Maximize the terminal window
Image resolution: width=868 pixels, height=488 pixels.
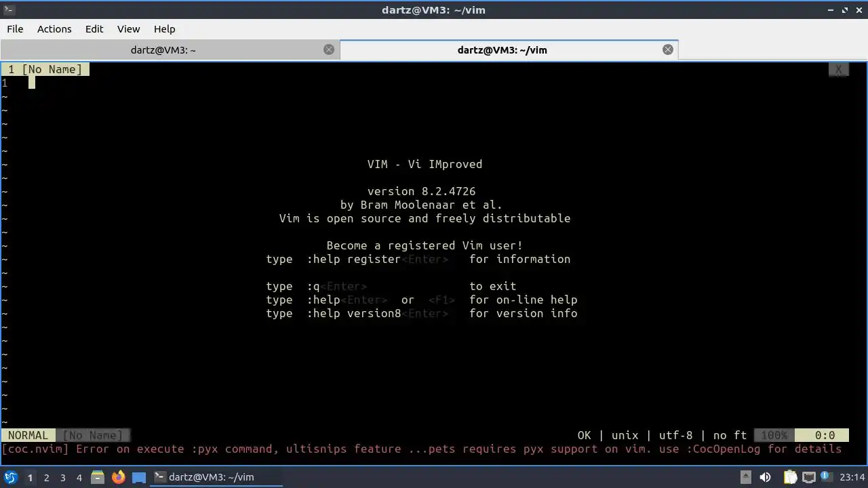coord(845,9)
